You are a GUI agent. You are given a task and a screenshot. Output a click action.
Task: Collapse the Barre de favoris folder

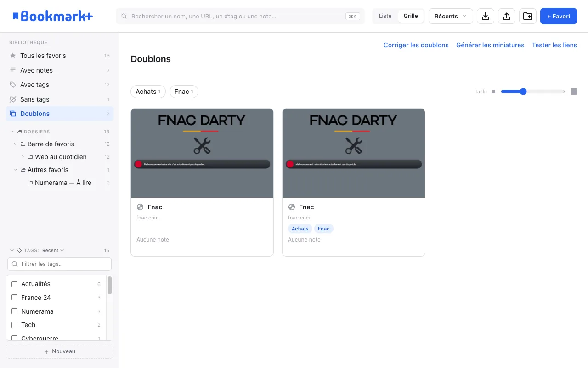point(16,144)
